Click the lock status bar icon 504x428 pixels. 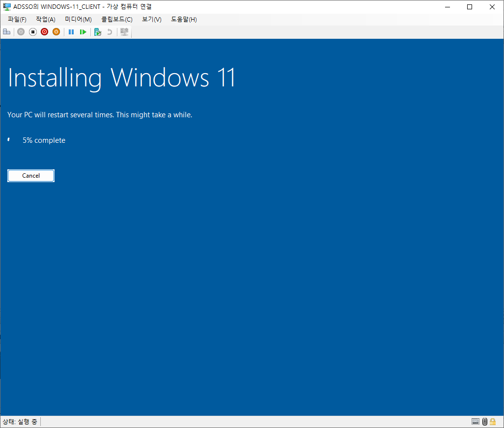493,422
